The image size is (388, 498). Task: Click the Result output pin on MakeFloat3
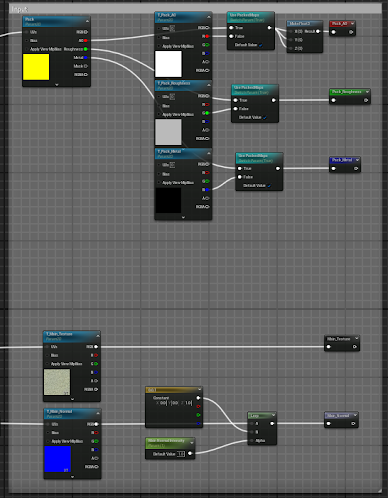(x=318, y=31)
